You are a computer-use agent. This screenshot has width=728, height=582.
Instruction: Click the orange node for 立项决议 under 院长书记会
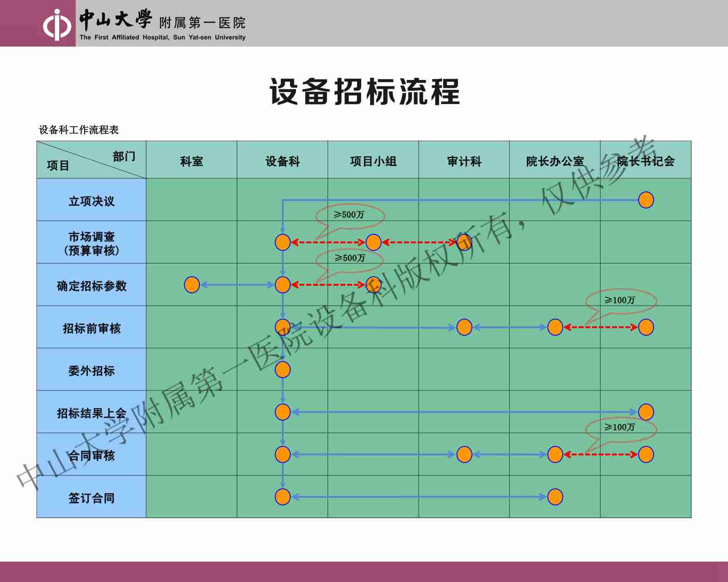tap(646, 200)
